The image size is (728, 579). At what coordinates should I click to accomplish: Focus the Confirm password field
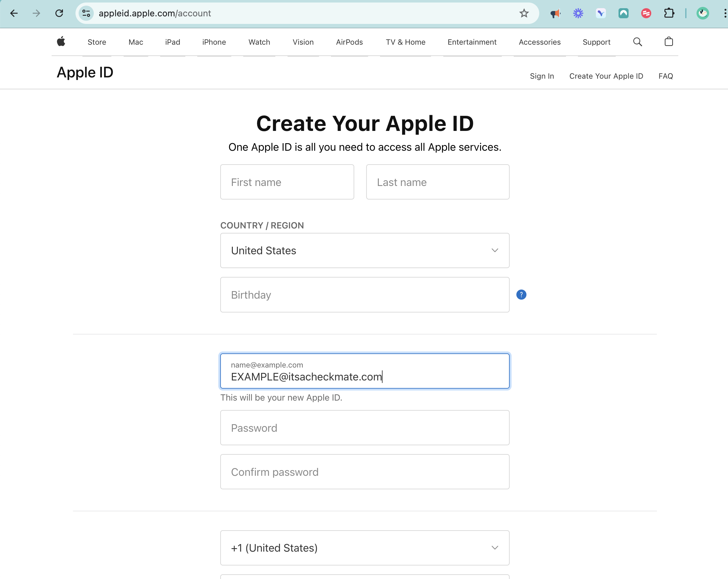click(x=365, y=472)
